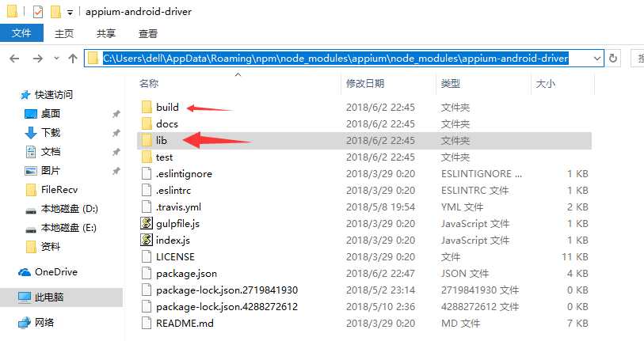Sort by the 名称 column header
The image size is (644, 341).
pos(149,84)
